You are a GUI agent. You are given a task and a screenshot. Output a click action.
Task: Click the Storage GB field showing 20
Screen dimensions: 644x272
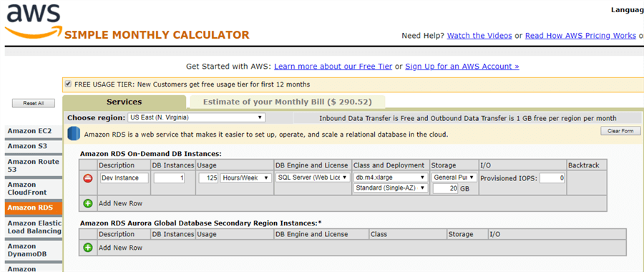click(x=445, y=189)
